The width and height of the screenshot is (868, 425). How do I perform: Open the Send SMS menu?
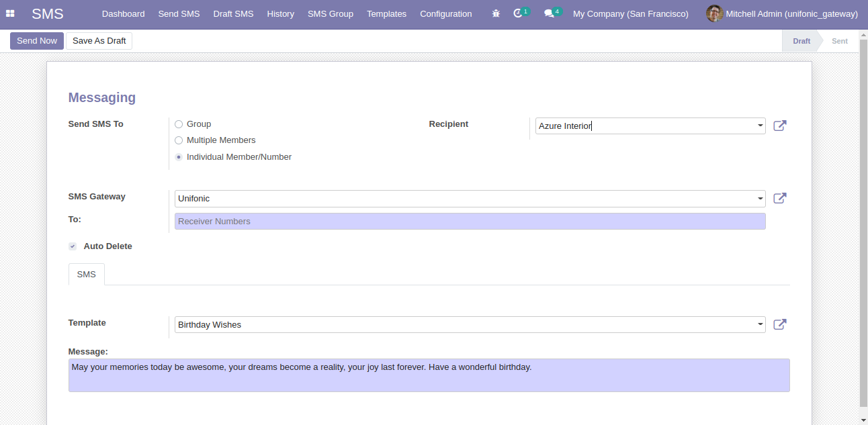point(179,13)
